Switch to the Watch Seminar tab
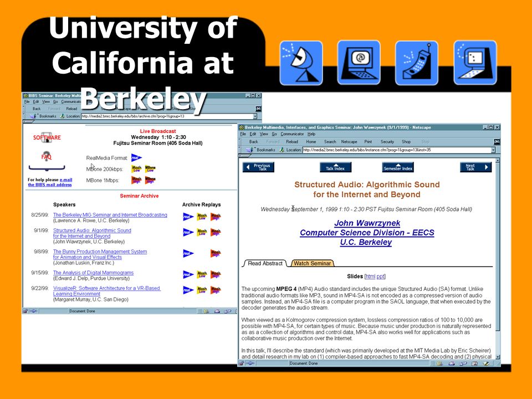Screen dimensions: 532x399 coord(312,263)
